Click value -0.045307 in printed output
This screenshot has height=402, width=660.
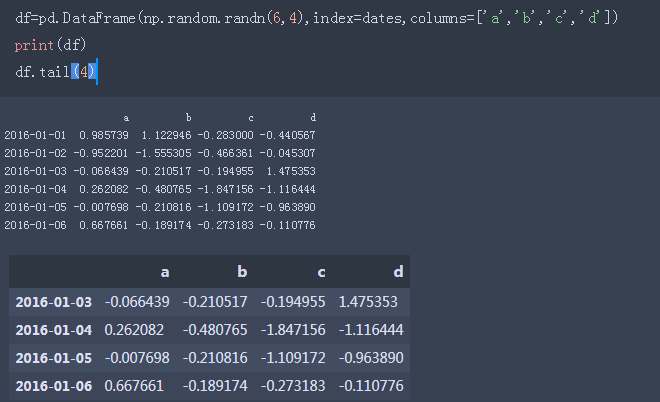coord(287,153)
